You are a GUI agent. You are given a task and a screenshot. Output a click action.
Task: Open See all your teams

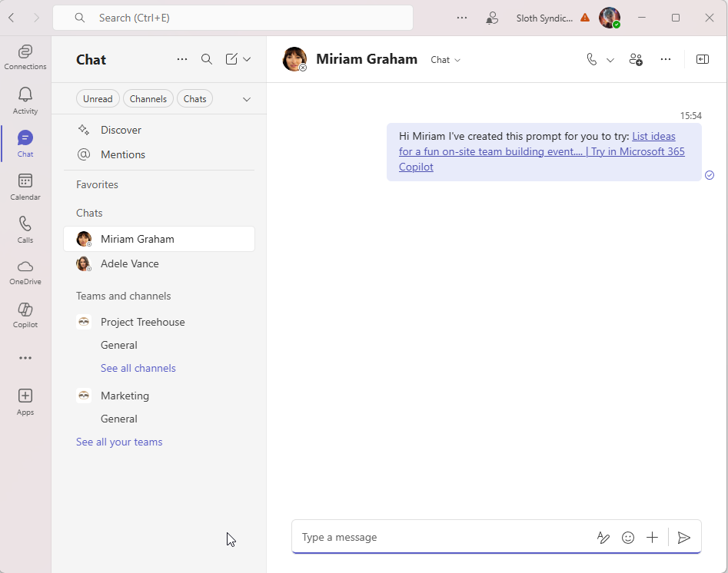(x=119, y=442)
